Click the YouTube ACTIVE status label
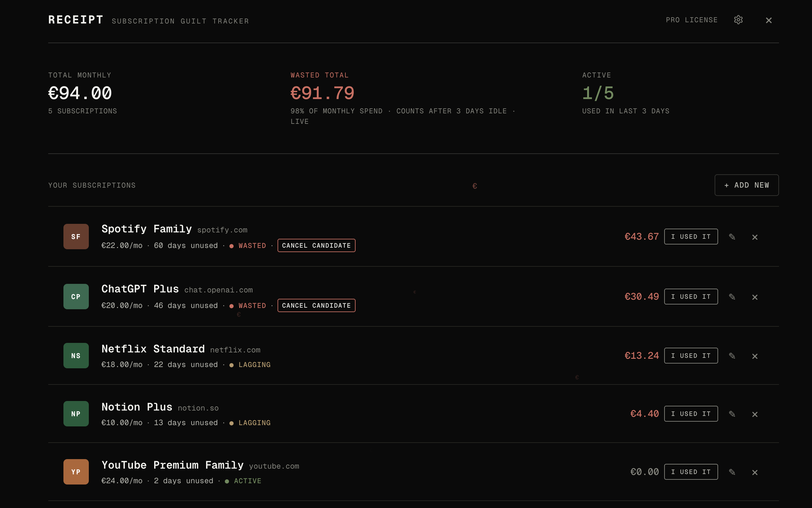The height and width of the screenshot is (508, 812). click(x=248, y=481)
